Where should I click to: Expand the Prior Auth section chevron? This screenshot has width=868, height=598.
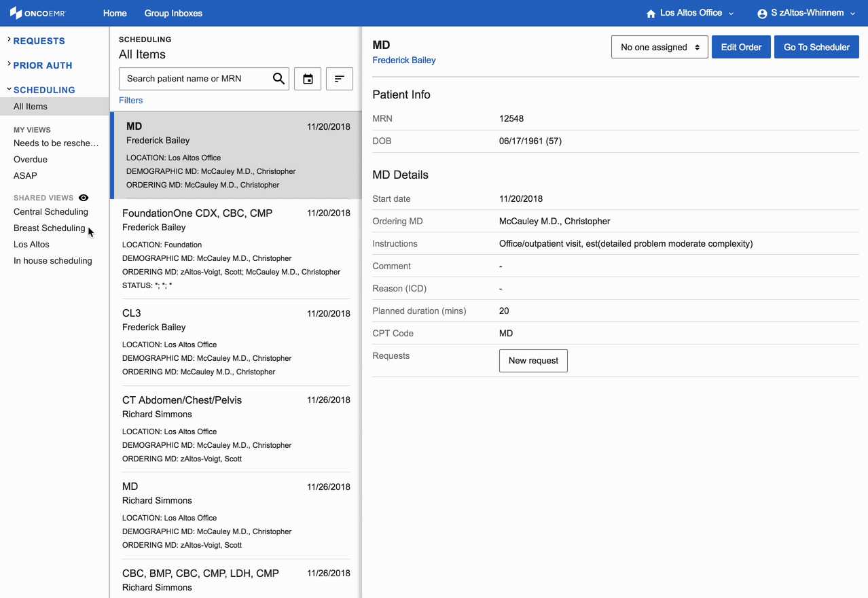[x=9, y=65]
